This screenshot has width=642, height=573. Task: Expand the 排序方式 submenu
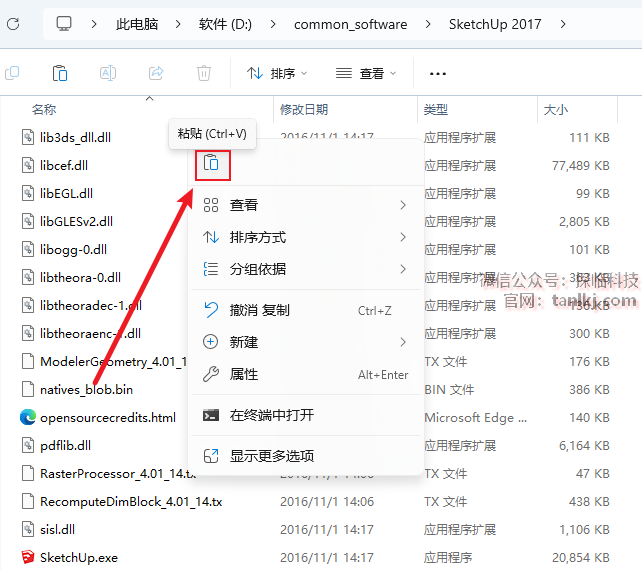(x=305, y=237)
